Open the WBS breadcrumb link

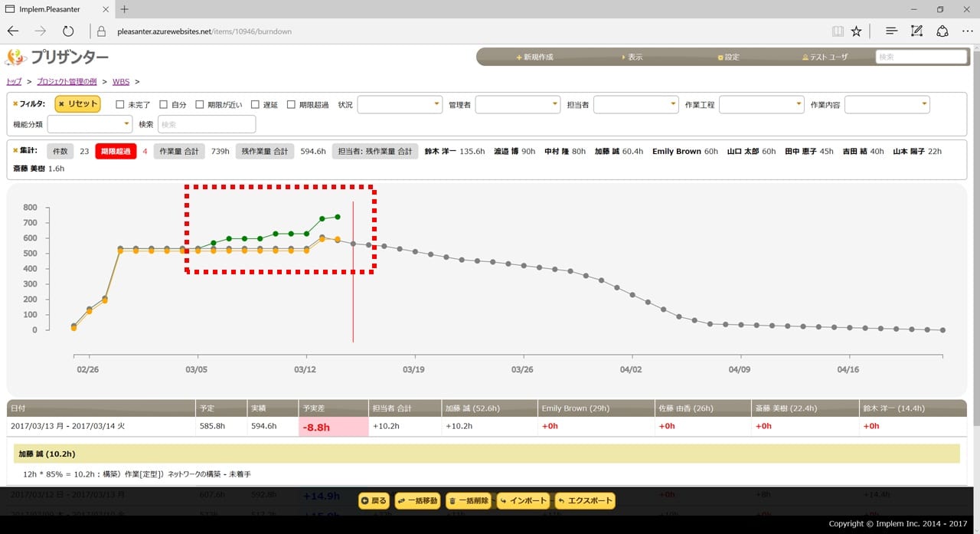(x=121, y=81)
